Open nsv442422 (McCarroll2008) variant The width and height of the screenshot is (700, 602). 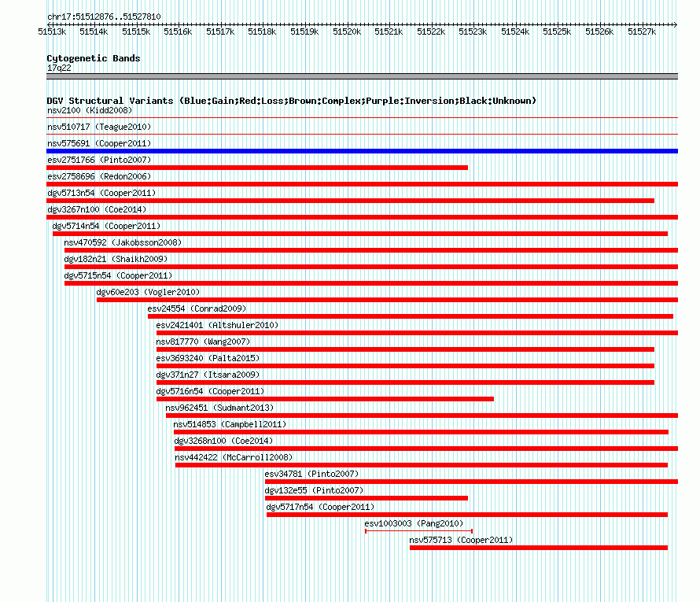[x=234, y=457]
